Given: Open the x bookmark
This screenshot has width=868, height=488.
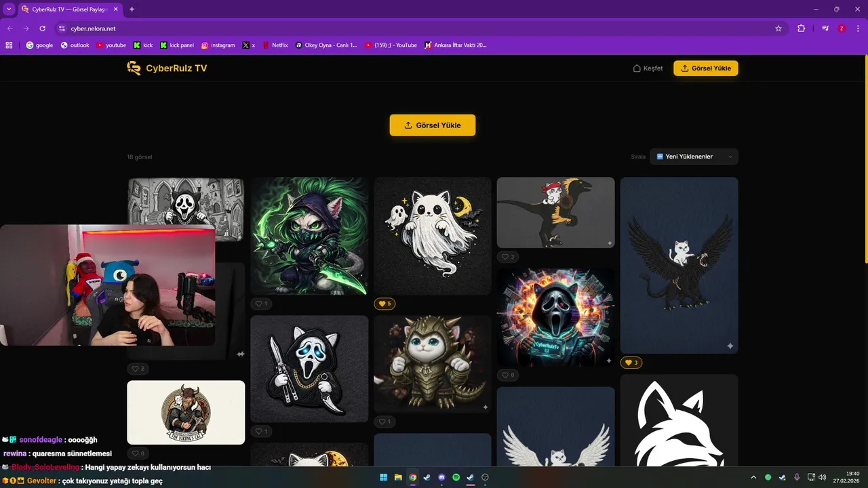Looking at the screenshot, I should click(249, 45).
